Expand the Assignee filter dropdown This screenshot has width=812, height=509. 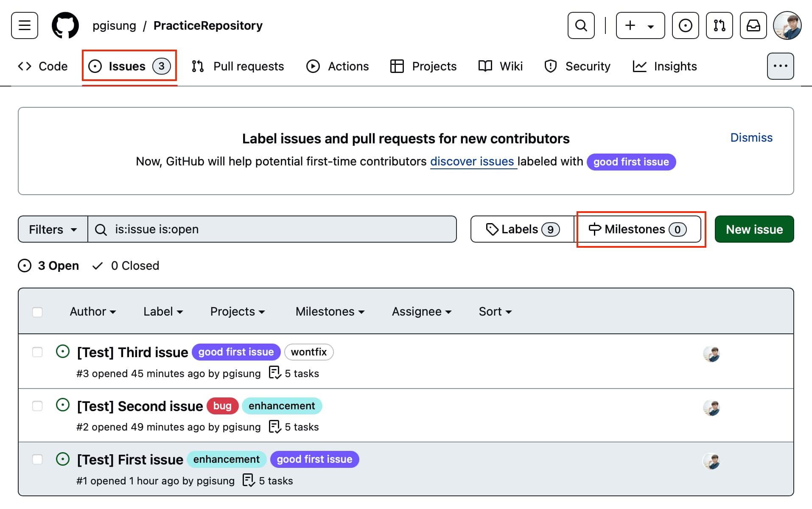coord(422,311)
